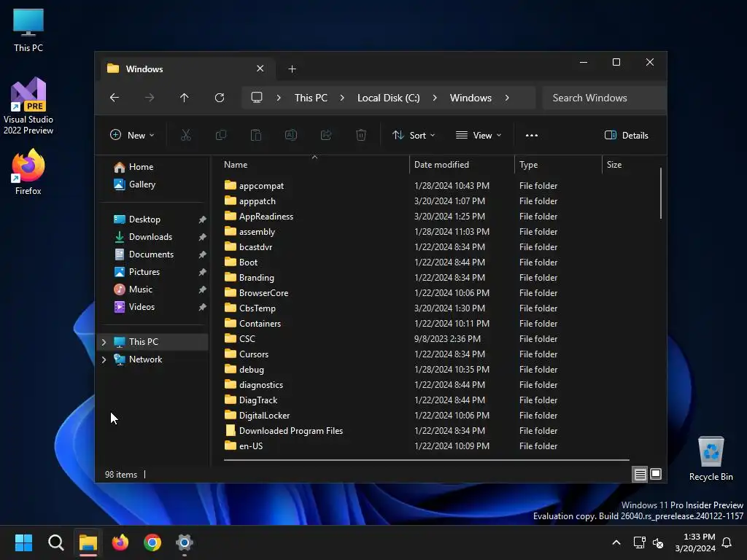The height and width of the screenshot is (560, 747).
Task: Click the Paste clipboard icon
Action: [x=256, y=135]
